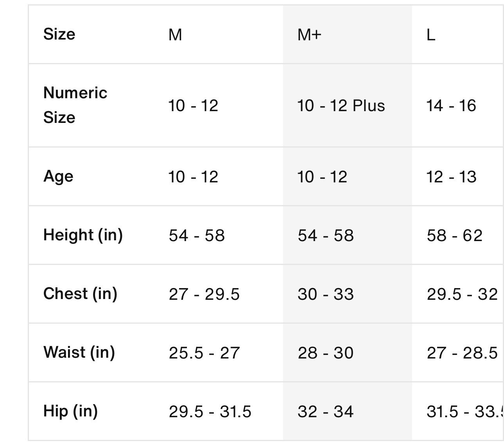
Task: Click the "12 - 13" age cell
Action: pos(451,177)
